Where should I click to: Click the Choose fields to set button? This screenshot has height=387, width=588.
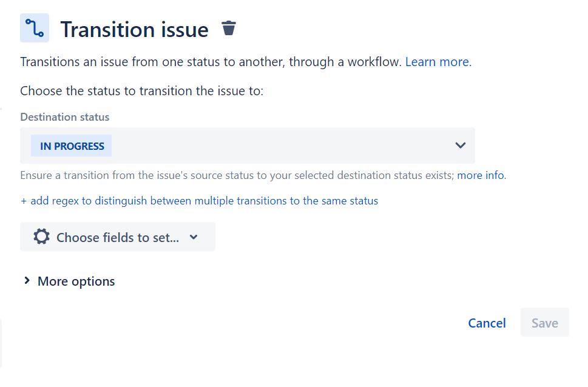[117, 236]
